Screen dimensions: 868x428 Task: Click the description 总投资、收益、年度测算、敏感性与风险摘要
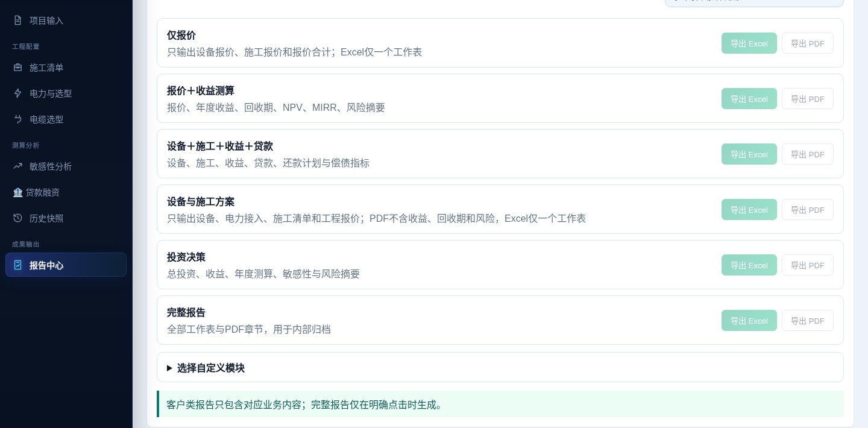pos(263,274)
